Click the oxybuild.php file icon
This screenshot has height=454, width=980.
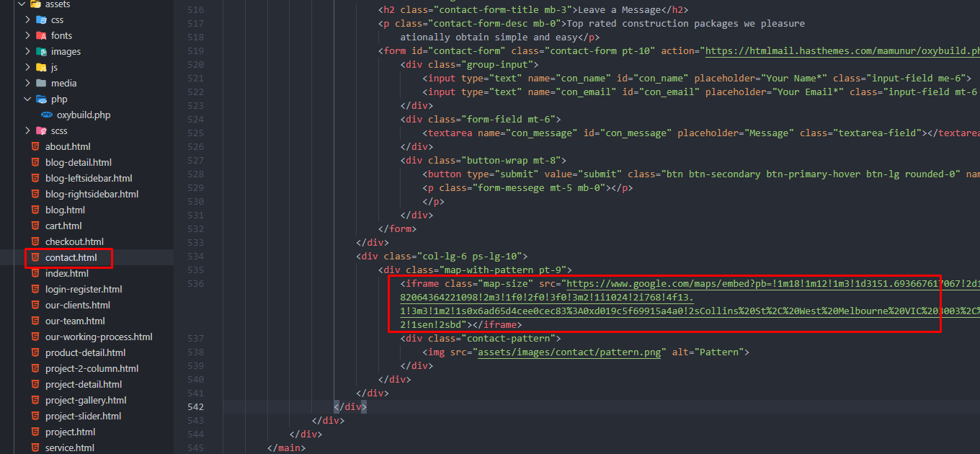(47, 115)
